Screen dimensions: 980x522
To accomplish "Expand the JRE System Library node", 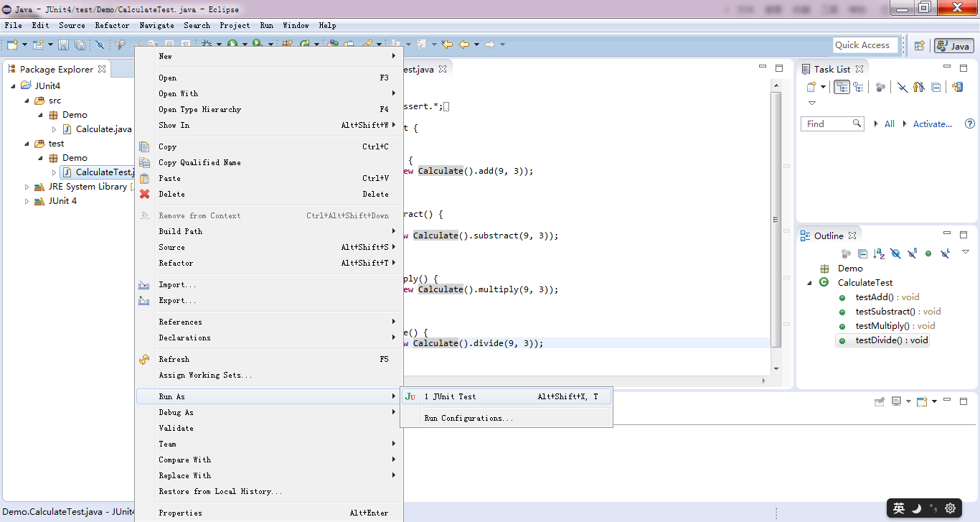I will point(27,187).
